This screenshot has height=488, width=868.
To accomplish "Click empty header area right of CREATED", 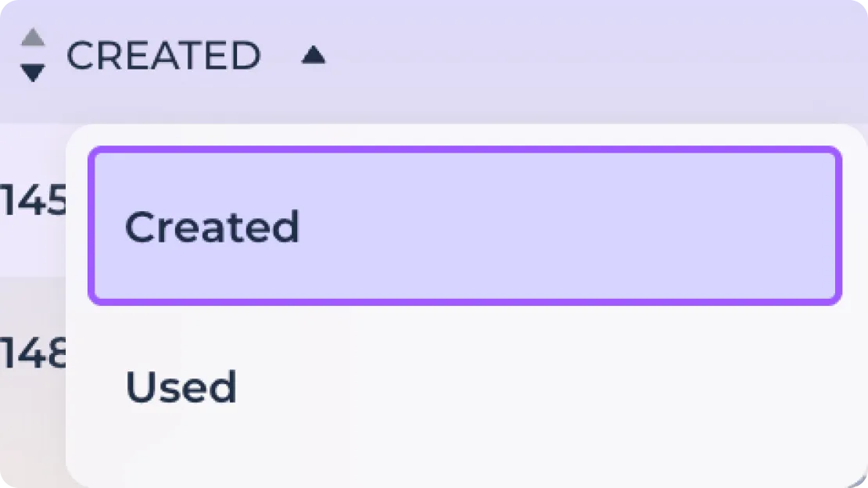I will 598,56.
